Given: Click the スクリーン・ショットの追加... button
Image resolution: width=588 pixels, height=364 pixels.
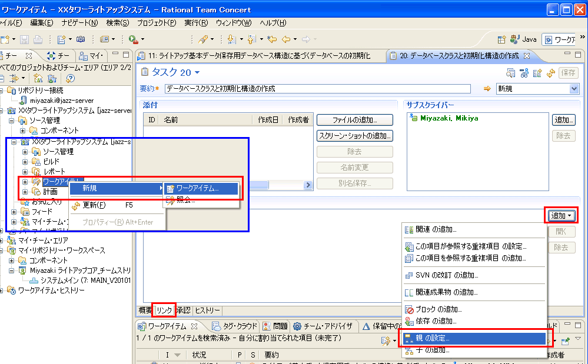Looking at the screenshot, I should [x=355, y=136].
